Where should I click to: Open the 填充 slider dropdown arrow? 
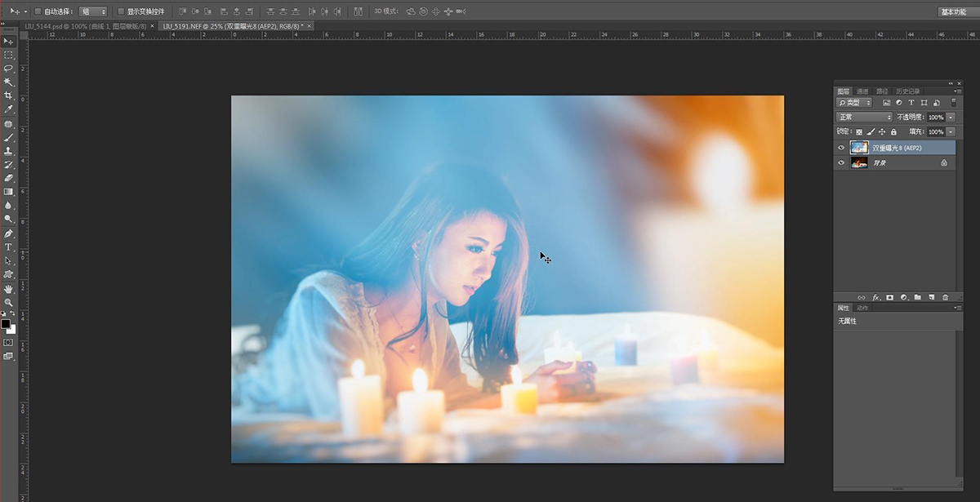point(951,131)
